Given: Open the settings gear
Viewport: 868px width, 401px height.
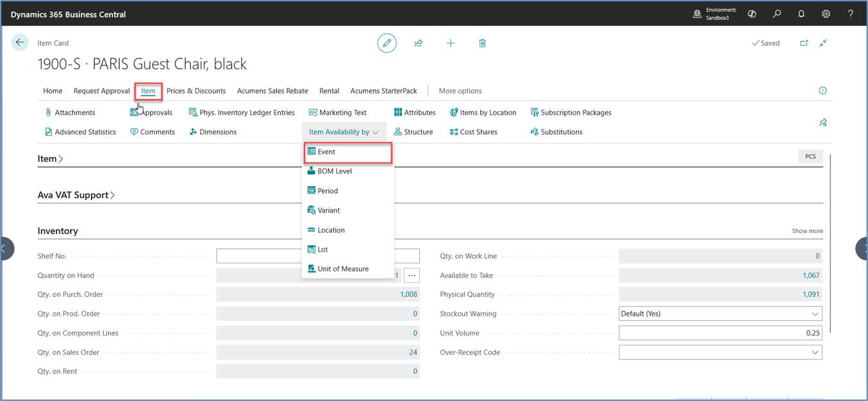Looking at the screenshot, I should coord(826,13).
